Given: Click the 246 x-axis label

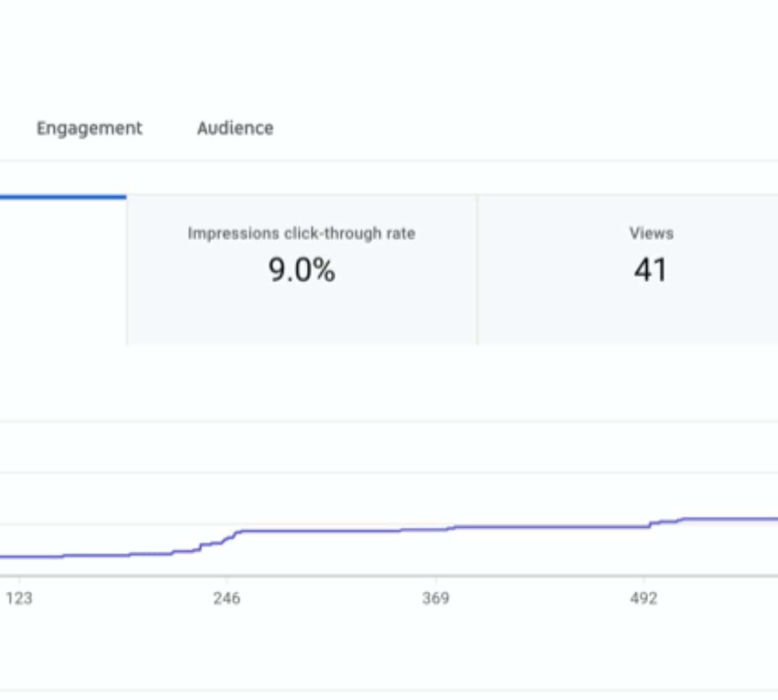Looking at the screenshot, I should click(x=226, y=598).
